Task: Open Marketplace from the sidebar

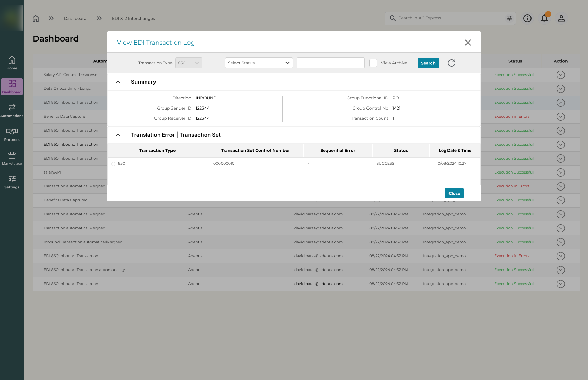Action: click(12, 158)
